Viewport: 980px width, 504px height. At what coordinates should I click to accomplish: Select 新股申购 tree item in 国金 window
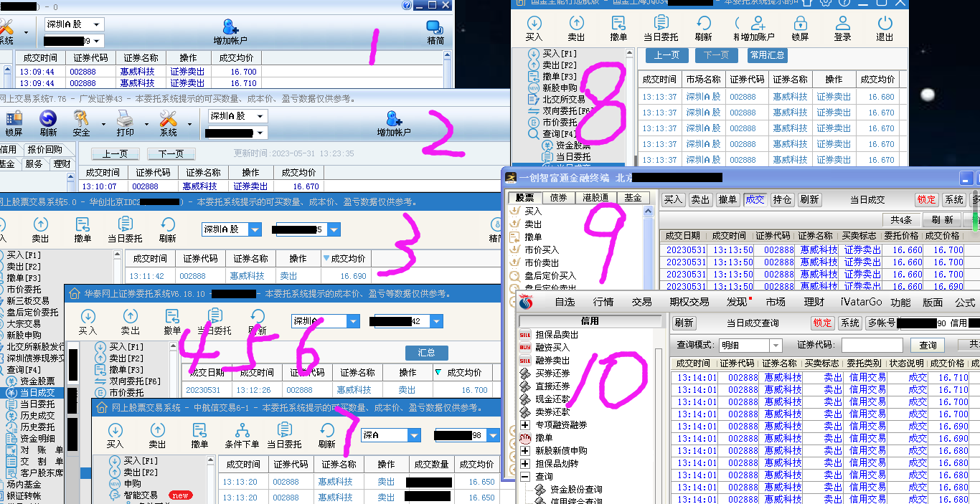[x=560, y=87]
